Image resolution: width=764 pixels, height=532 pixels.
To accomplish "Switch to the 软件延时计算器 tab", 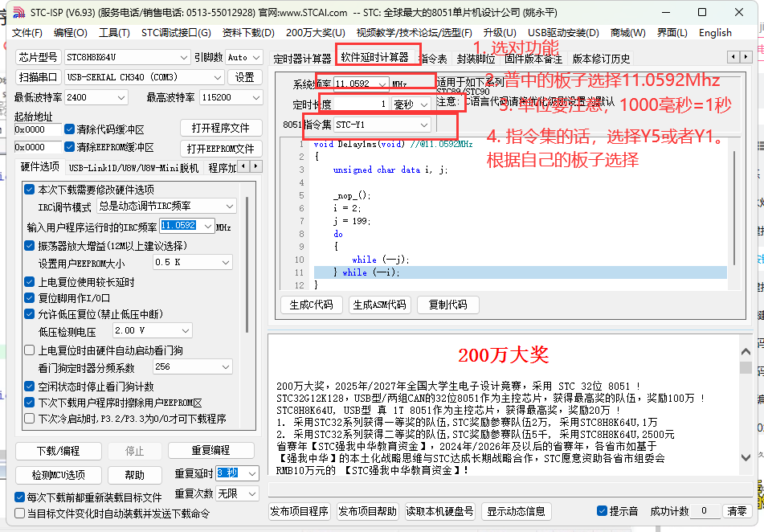I will click(374, 58).
